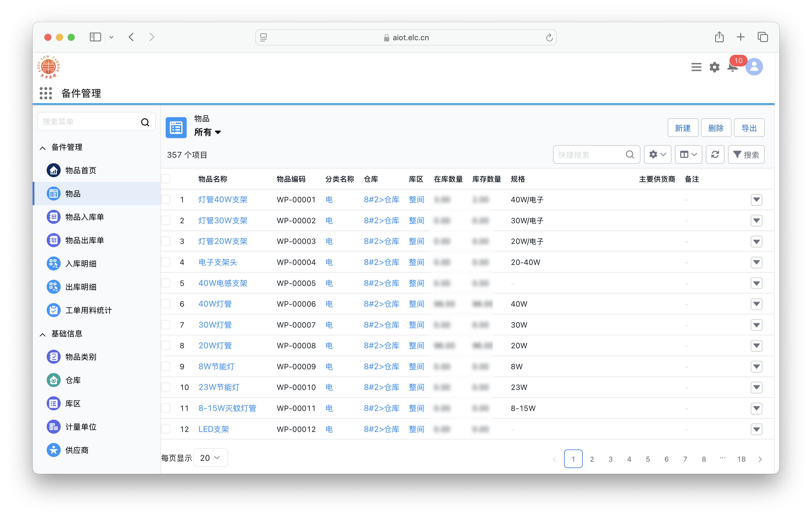Go back in Safari
Image resolution: width=812 pixels, height=517 pixels.
click(131, 37)
